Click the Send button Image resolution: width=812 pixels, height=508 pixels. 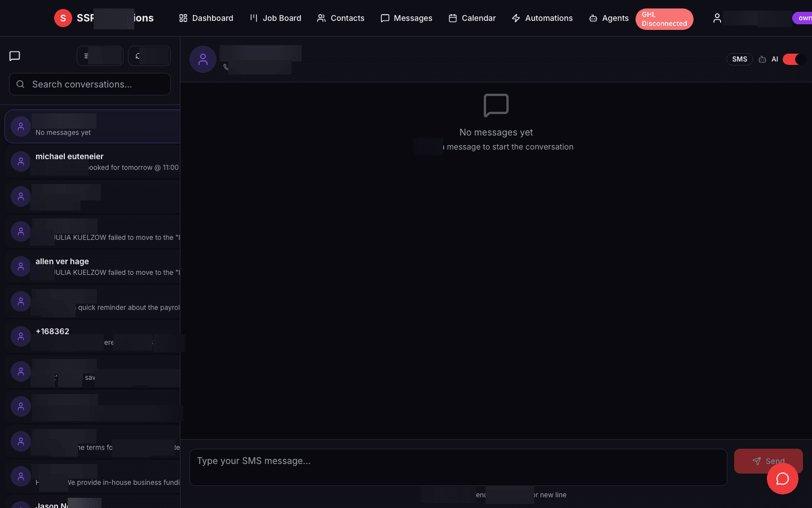pyautogui.click(x=768, y=461)
